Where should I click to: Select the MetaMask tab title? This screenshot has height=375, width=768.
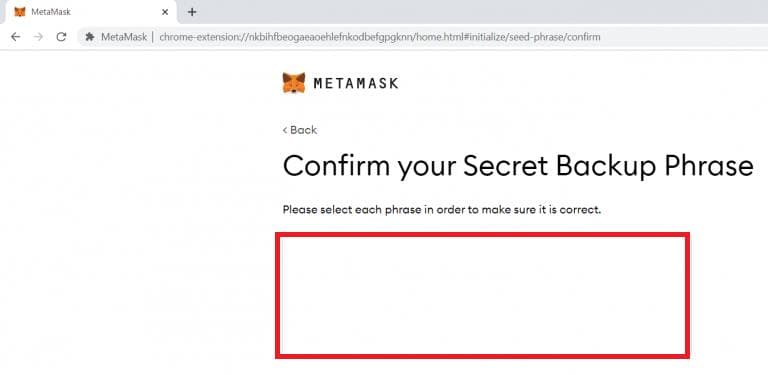pos(51,12)
